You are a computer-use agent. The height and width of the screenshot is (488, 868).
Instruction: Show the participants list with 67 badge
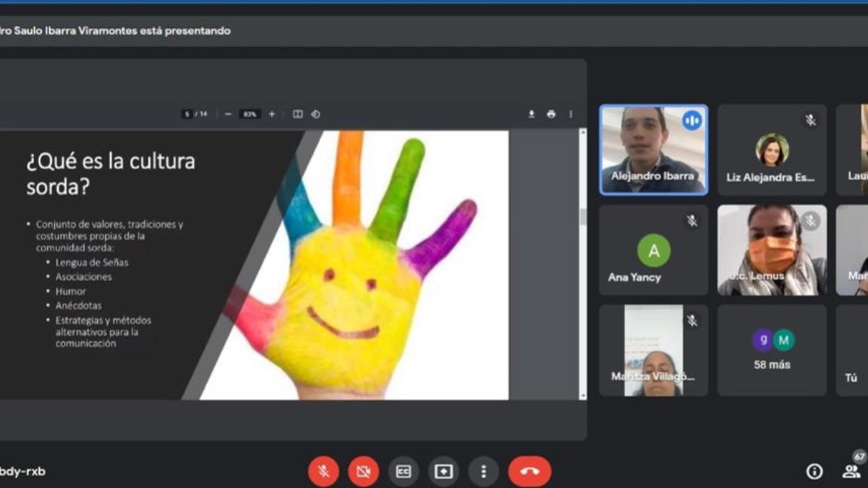(x=851, y=471)
